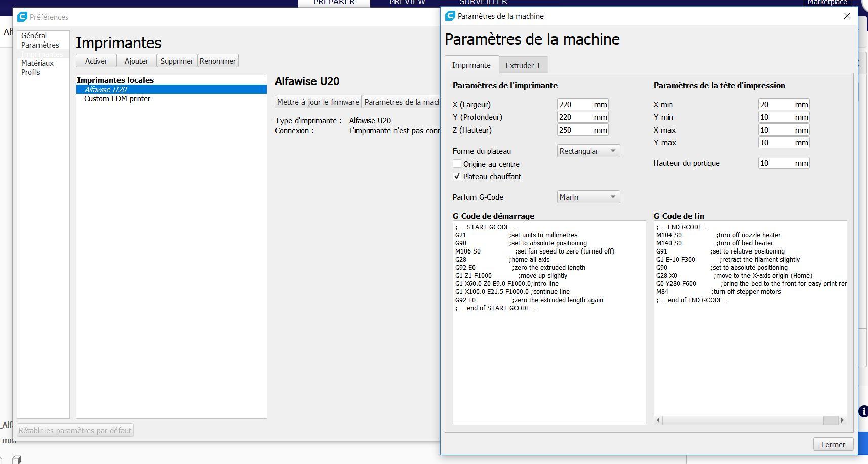Open the Général preferences section
The height and width of the screenshot is (464, 868).
click(x=34, y=35)
